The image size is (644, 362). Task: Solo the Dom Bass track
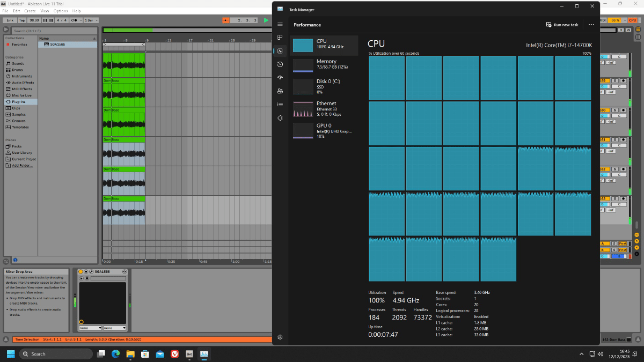tap(616, 198)
